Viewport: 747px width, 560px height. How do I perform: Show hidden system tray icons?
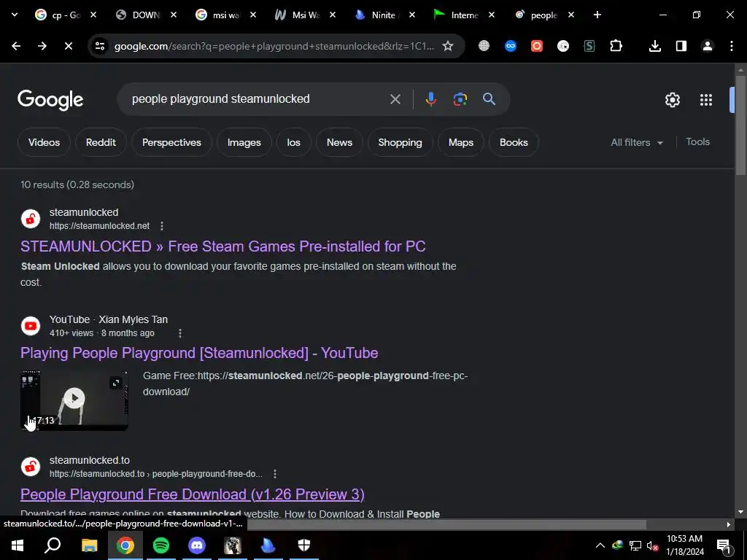click(x=600, y=545)
